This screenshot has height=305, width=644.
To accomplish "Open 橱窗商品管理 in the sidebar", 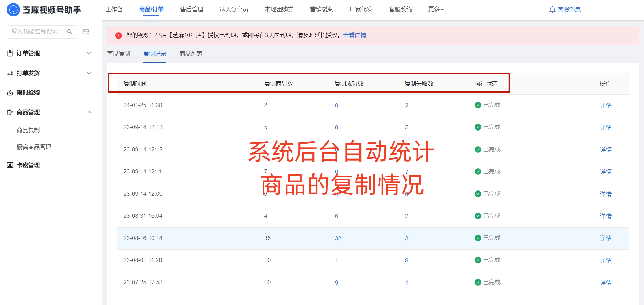I will point(34,147).
